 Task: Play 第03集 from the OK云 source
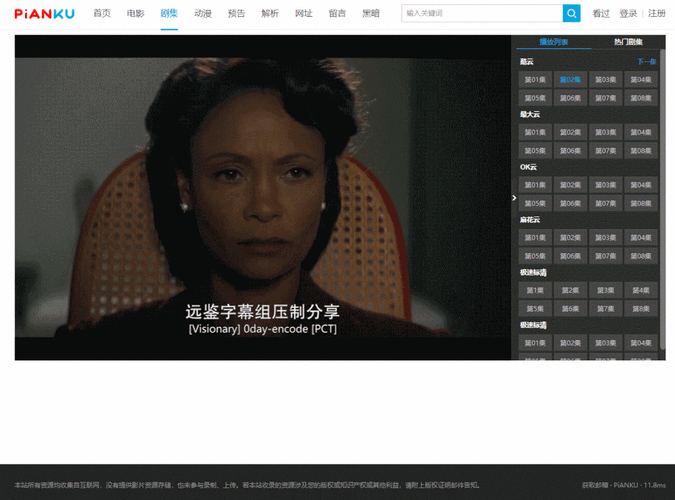[606, 185]
